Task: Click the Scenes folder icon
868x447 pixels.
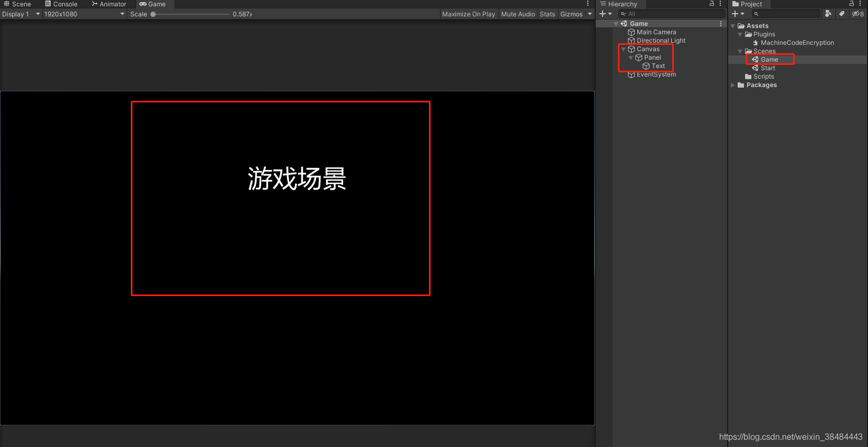Action: (x=748, y=51)
